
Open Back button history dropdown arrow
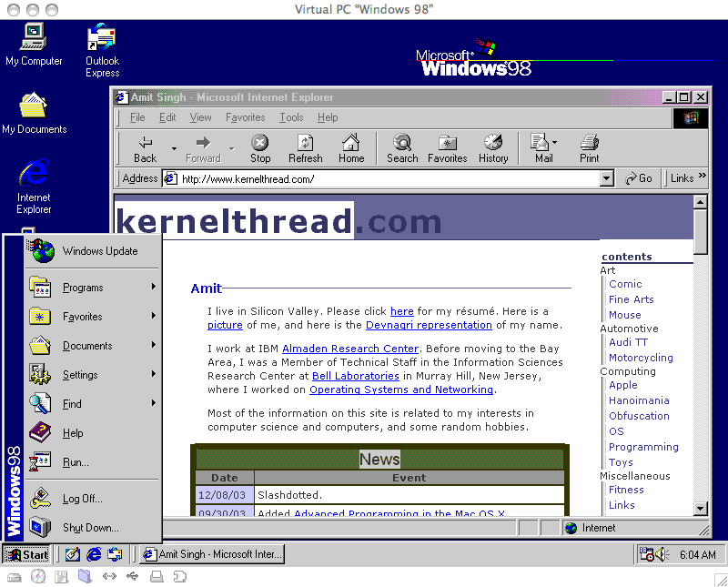(x=174, y=149)
